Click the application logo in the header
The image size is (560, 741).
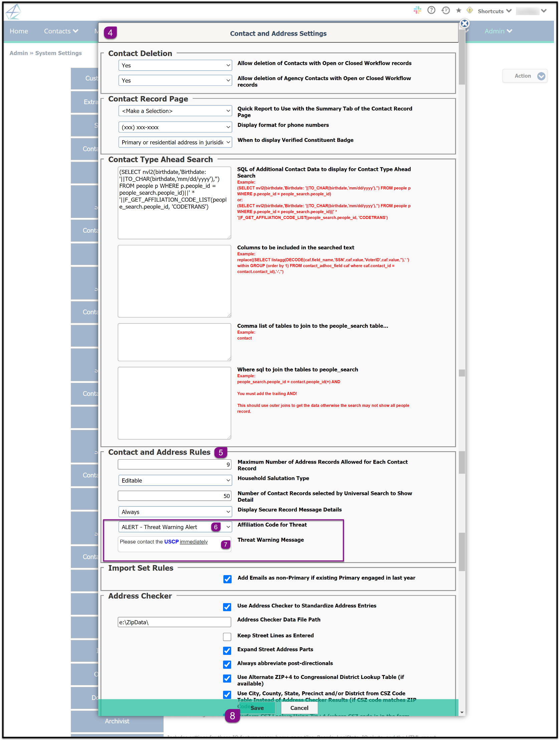(13, 12)
